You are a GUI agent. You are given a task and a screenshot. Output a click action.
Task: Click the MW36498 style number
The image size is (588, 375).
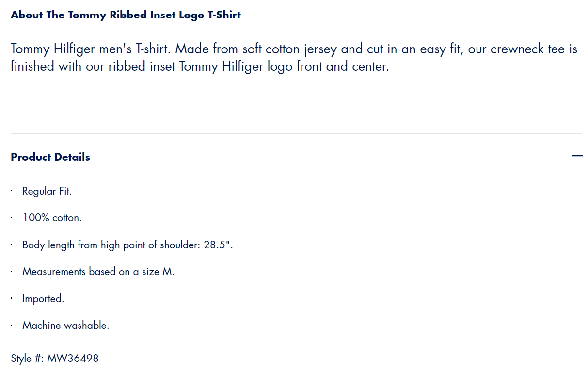[73, 359]
